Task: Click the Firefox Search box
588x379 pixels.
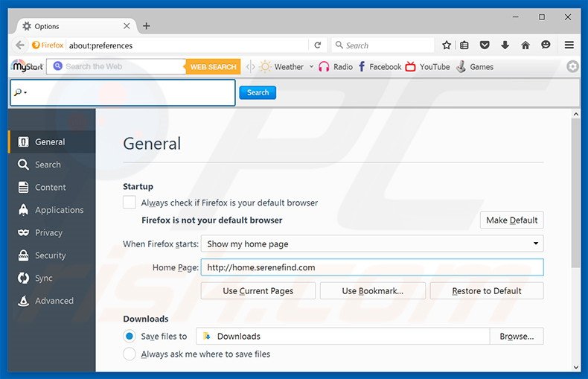Action: [383, 45]
